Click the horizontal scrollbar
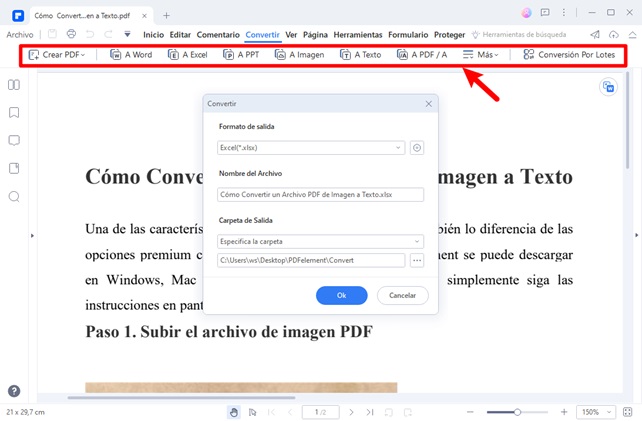 (181, 397)
